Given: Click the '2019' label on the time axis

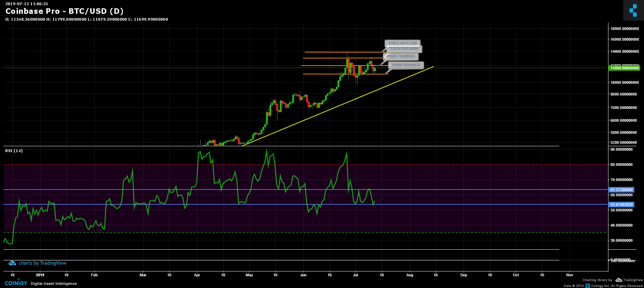Looking at the screenshot, I should coord(40,275).
